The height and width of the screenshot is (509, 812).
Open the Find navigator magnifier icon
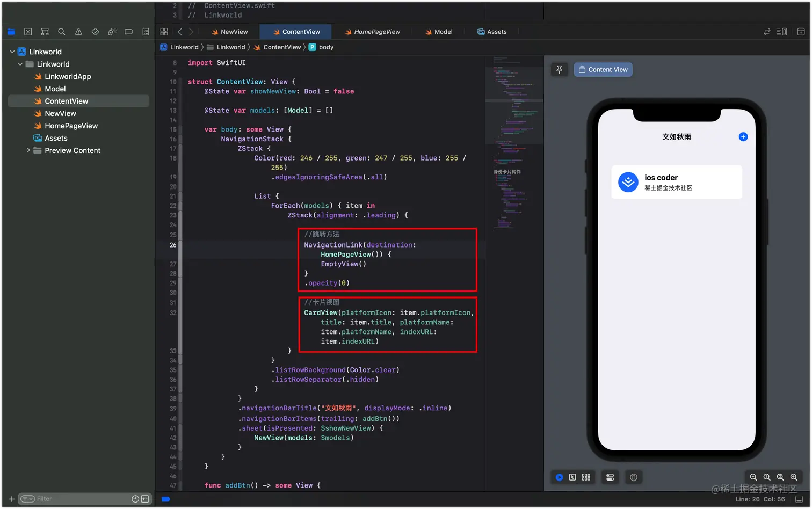[x=62, y=32]
